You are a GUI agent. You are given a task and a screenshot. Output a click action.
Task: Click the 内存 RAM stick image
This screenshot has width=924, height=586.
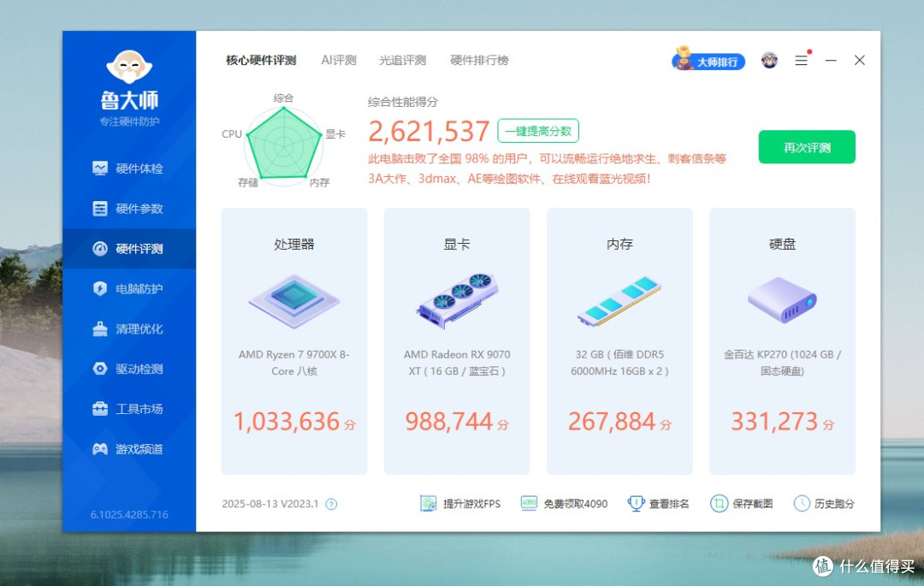point(619,301)
